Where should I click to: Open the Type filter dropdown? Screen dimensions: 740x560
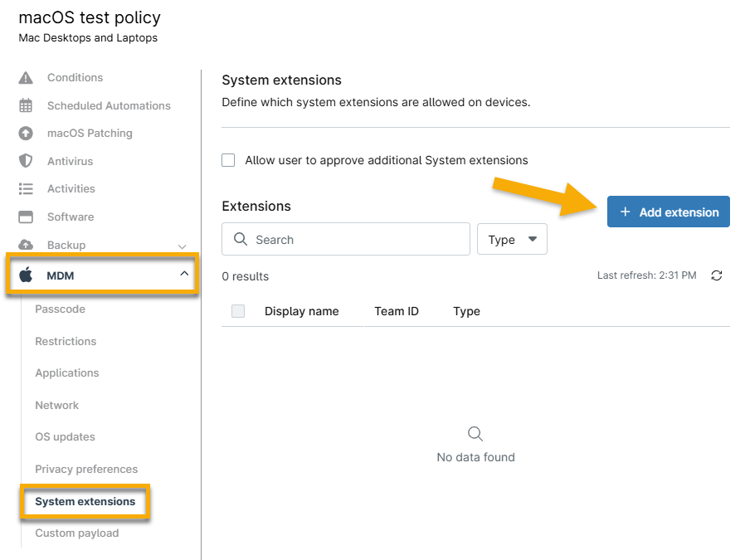[x=512, y=240]
